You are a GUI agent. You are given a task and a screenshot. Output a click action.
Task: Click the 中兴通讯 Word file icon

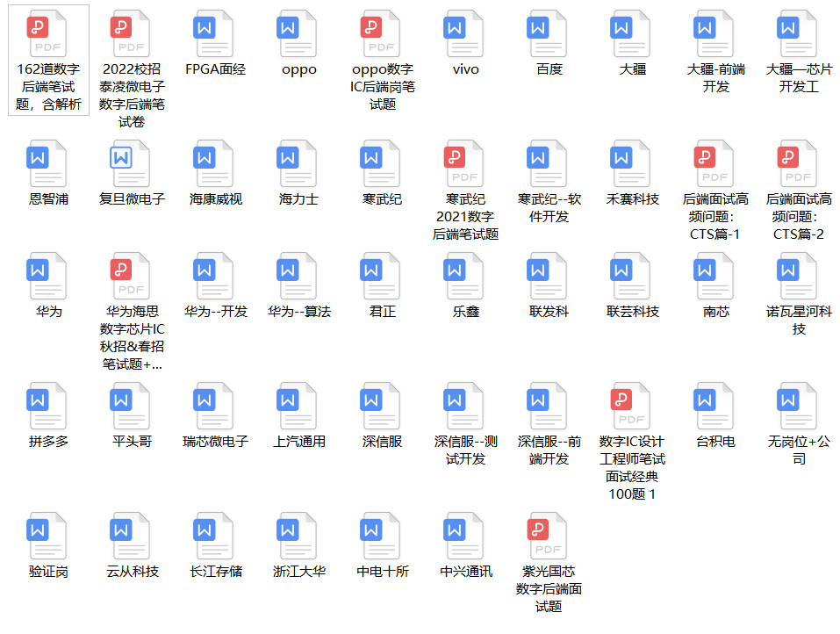(464, 536)
